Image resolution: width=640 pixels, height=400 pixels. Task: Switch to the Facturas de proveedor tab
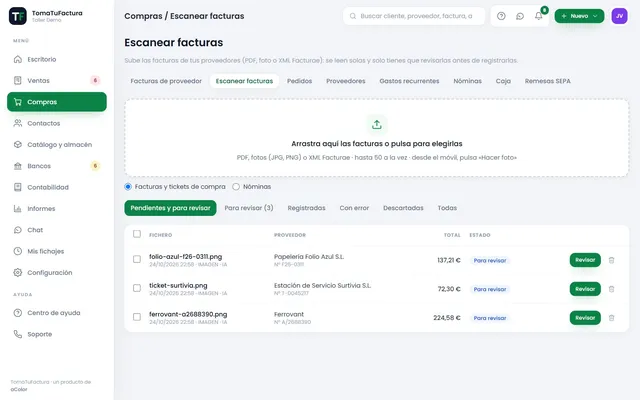[x=166, y=81]
